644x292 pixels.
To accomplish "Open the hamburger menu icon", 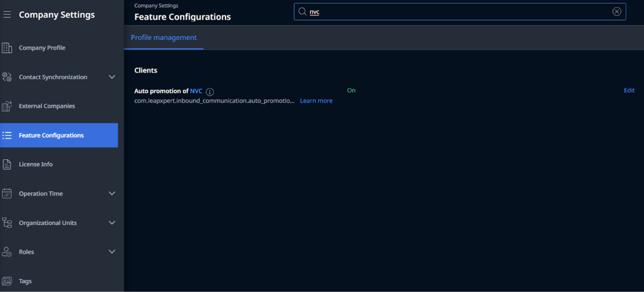I will tap(7, 14).
